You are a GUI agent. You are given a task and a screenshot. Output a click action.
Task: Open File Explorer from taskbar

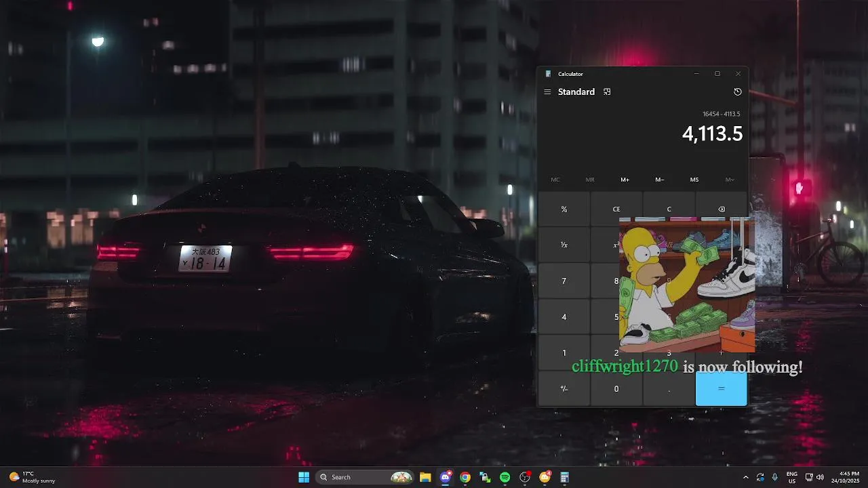[425, 477]
